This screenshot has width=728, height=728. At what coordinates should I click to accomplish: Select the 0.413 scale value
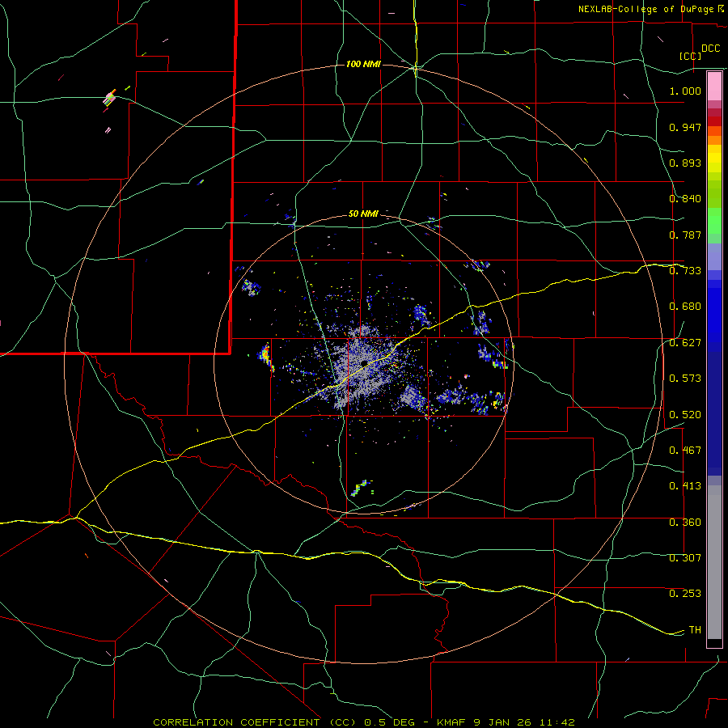click(685, 486)
